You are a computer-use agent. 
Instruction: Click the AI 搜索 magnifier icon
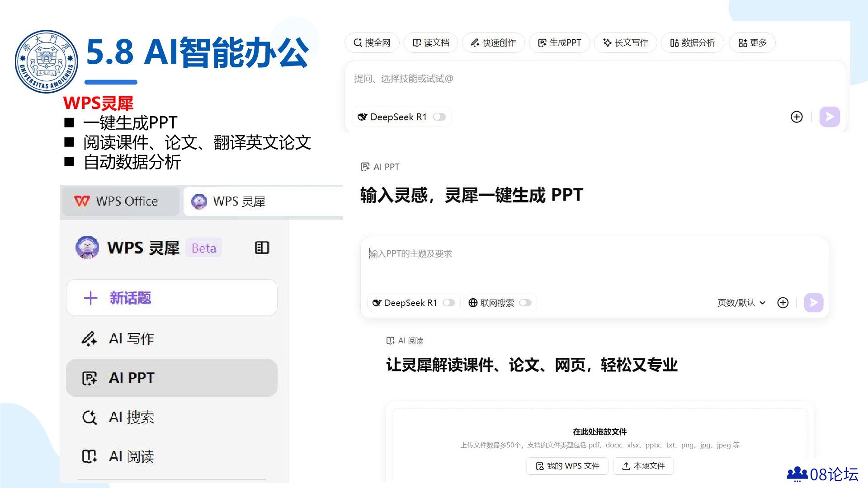[x=89, y=418]
